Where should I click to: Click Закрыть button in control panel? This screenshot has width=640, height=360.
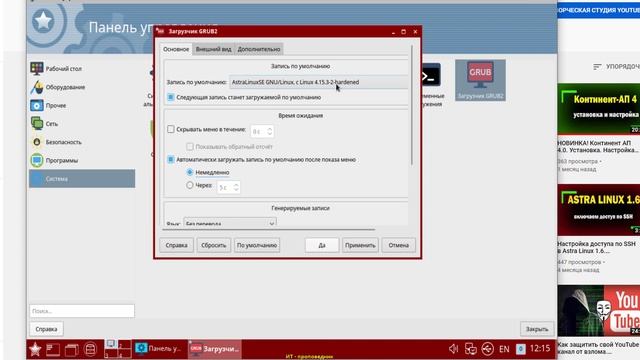coord(537,329)
